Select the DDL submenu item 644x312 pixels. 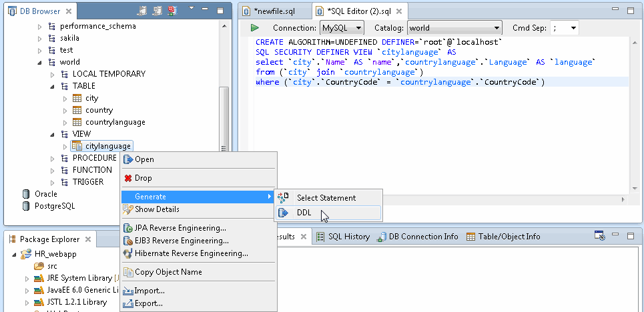[304, 213]
